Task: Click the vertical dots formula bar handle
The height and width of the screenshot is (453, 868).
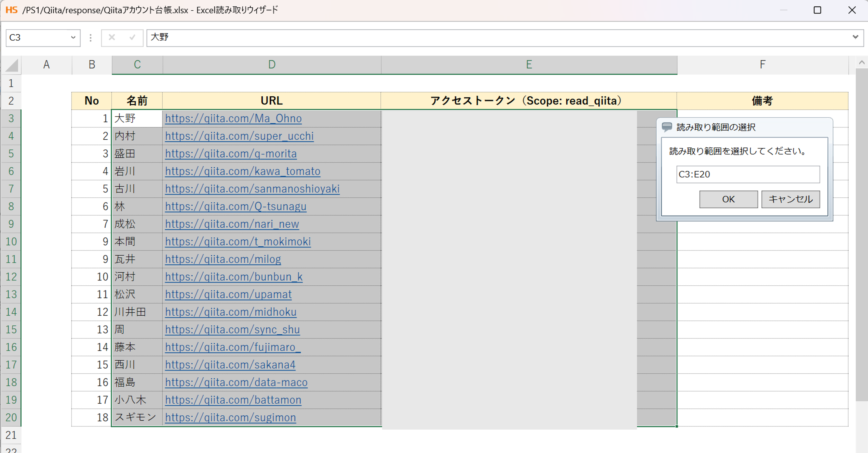Action: (x=90, y=38)
